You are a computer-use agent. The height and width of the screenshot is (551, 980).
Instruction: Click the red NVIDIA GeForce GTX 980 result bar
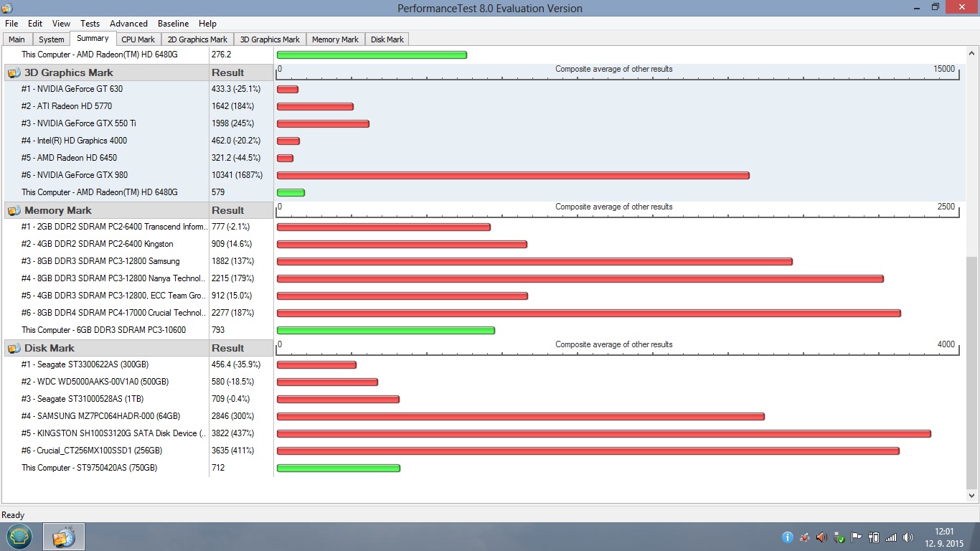(x=513, y=175)
